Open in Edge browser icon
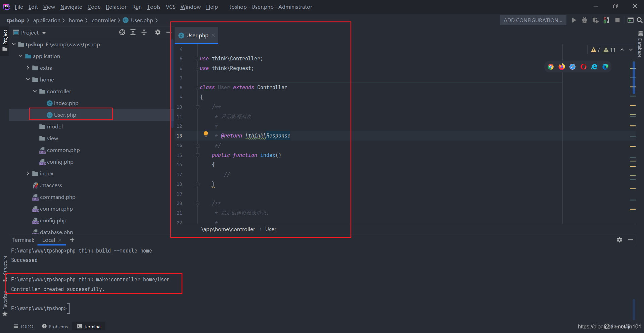The height and width of the screenshot is (333, 644). (605, 67)
